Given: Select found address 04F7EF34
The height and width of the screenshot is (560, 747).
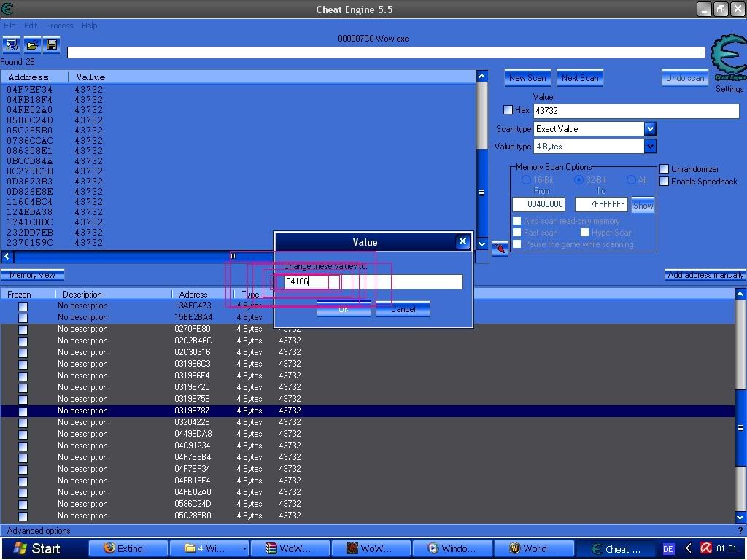Looking at the screenshot, I should [x=29, y=90].
